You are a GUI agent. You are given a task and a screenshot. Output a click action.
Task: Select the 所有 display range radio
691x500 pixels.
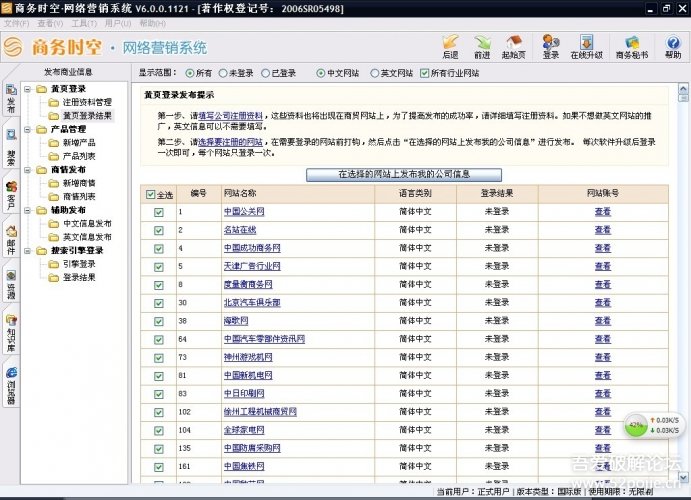tap(190, 73)
